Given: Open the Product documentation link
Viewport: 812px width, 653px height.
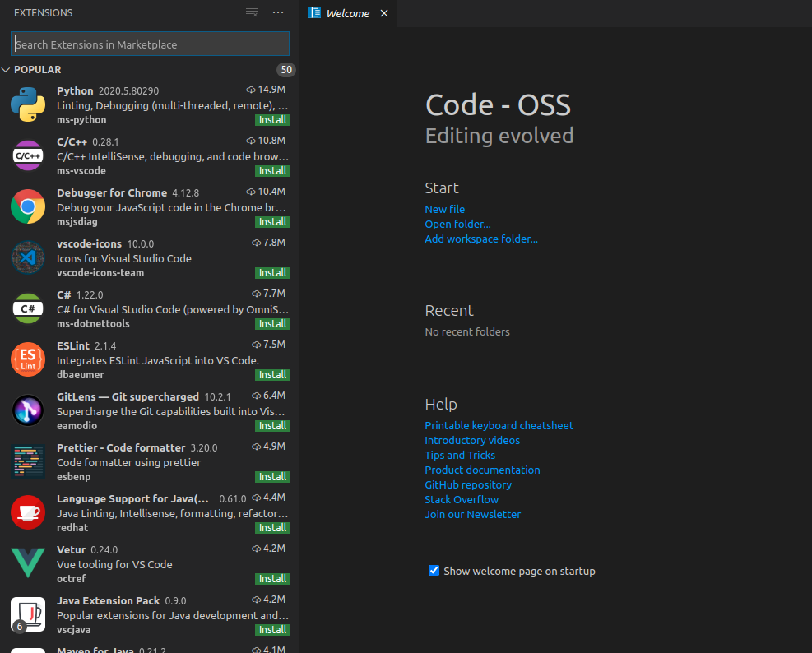Looking at the screenshot, I should (x=482, y=470).
